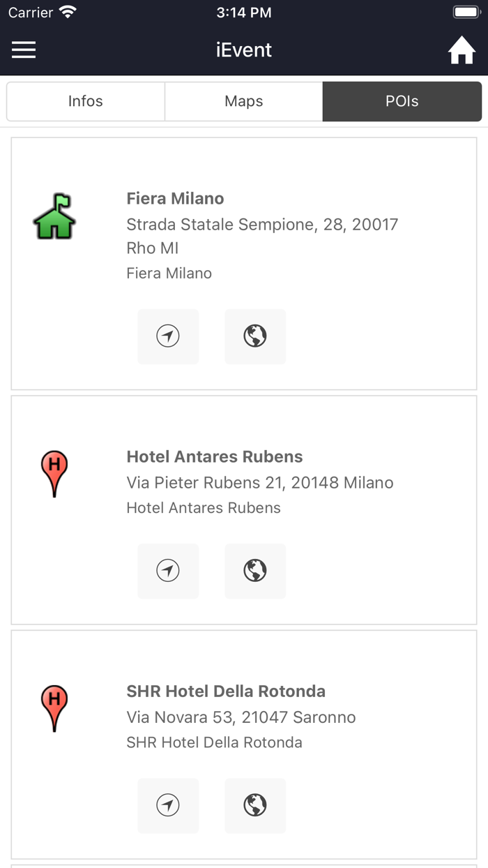Tap the home icon
Image resolution: width=488 pixels, height=868 pixels.
[x=462, y=51]
